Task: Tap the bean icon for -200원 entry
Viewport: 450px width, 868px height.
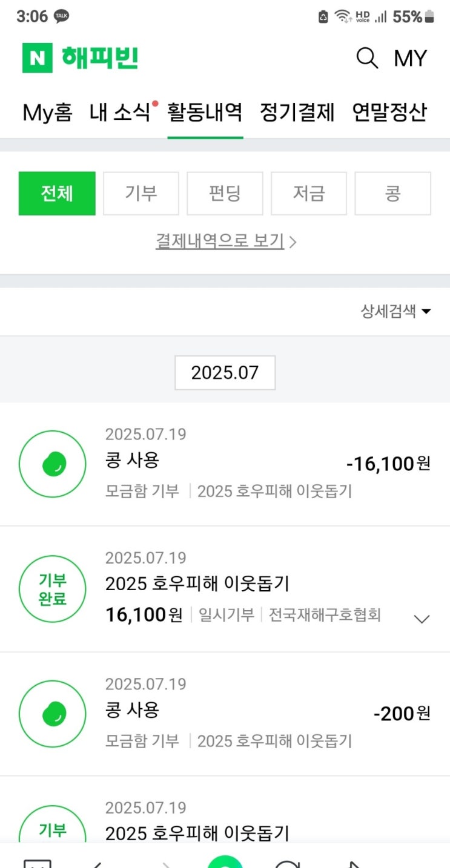Action: (x=52, y=714)
